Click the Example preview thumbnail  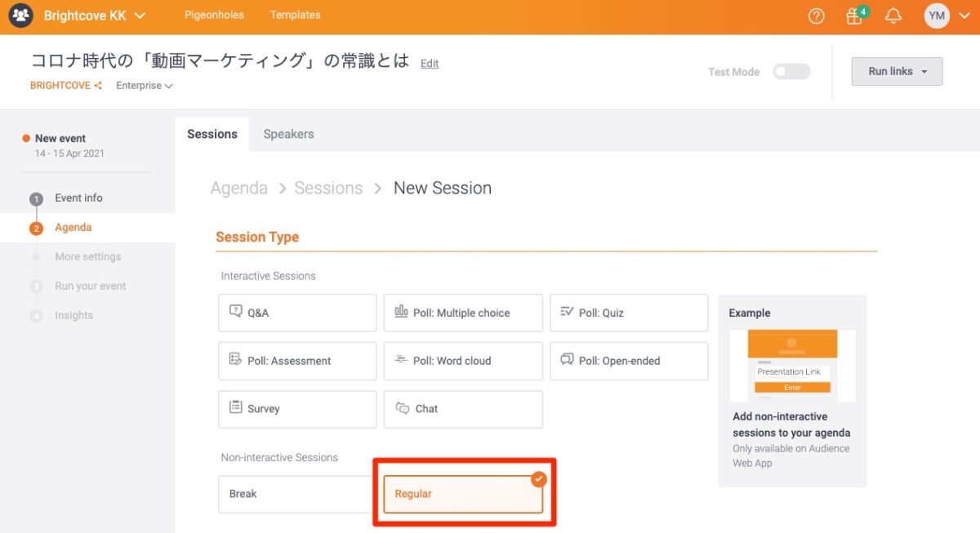click(792, 365)
